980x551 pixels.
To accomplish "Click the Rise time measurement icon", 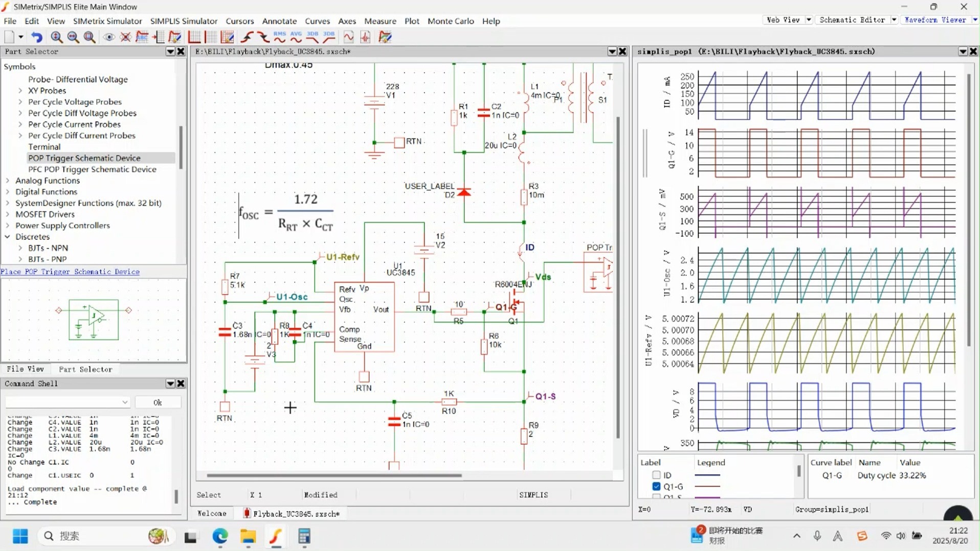I will click(248, 37).
